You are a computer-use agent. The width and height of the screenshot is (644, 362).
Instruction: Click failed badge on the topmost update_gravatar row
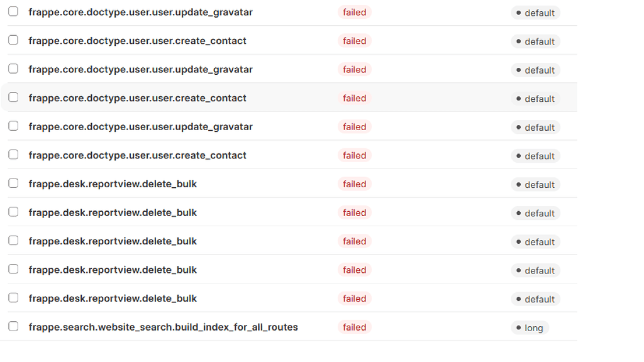(354, 13)
